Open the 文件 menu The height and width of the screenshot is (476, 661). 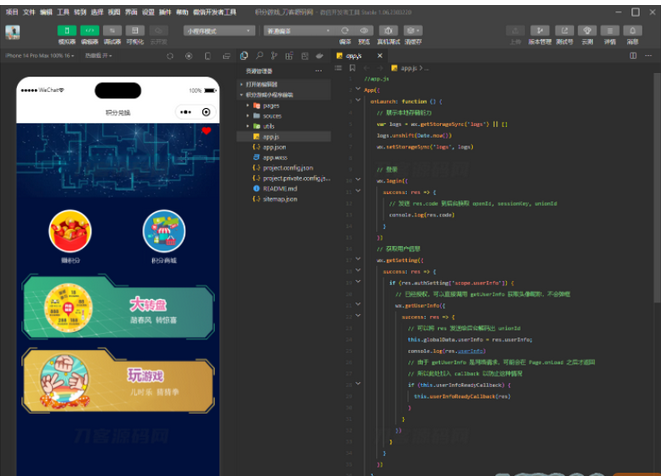pyautogui.click(x=29, y=10)
